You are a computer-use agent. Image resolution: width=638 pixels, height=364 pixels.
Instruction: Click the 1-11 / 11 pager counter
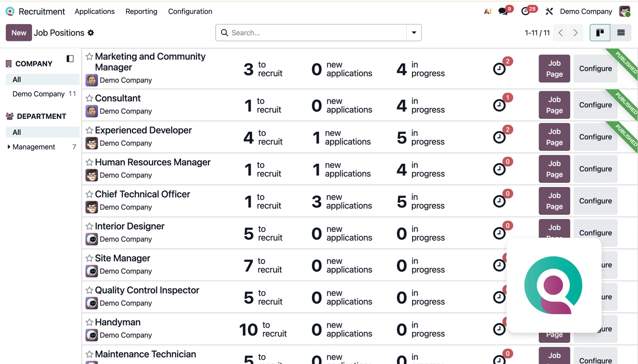[x=537, y=33]
